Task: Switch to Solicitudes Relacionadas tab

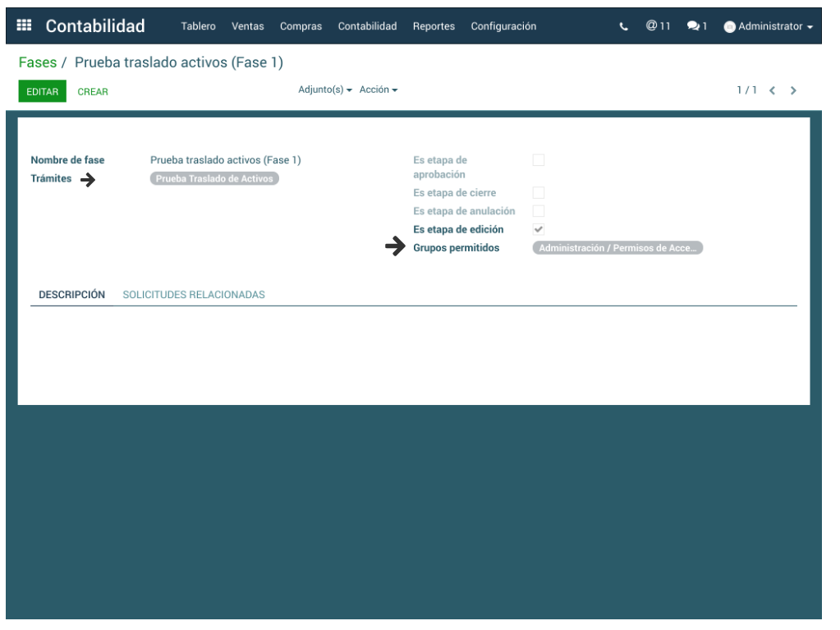Action: tap(194, 295)
